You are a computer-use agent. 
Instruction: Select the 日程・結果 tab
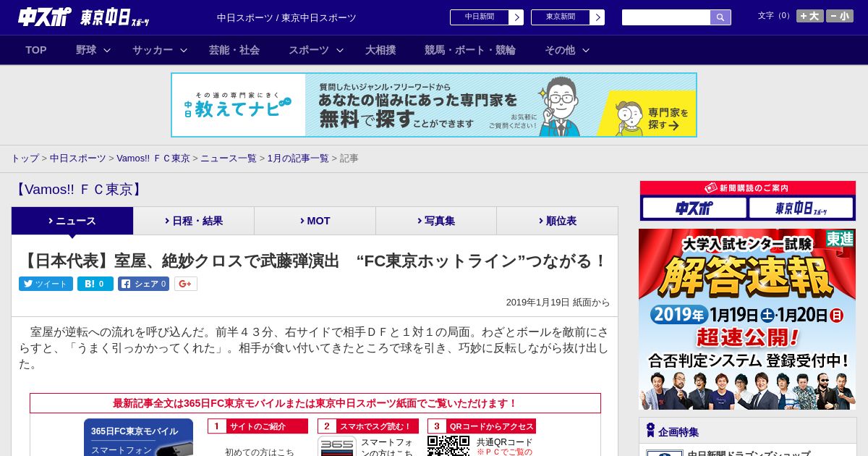[194, 221]
